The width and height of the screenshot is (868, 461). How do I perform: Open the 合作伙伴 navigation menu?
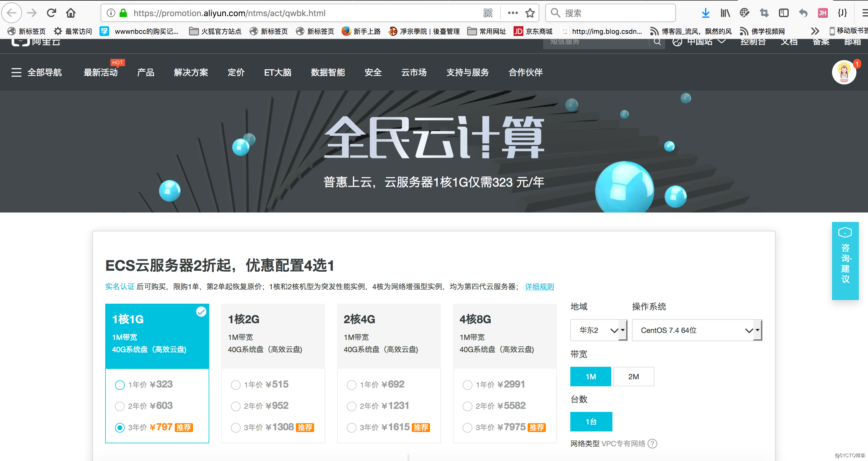pos(525,72)
